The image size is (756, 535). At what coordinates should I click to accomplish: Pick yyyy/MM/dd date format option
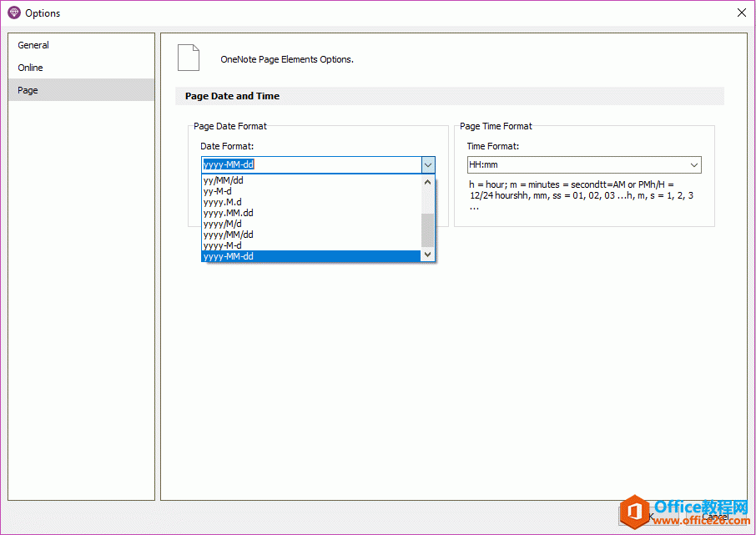pos(228,235)
